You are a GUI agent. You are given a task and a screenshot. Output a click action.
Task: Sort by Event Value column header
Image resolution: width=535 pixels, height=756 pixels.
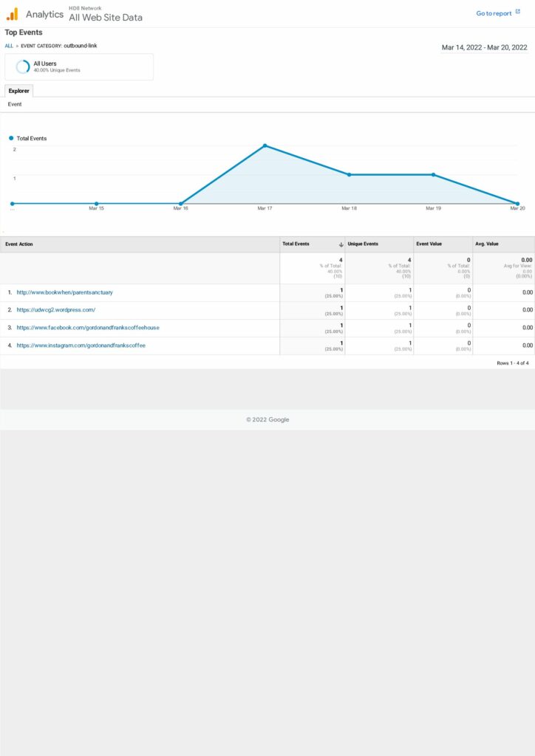[x=429, y=244]
